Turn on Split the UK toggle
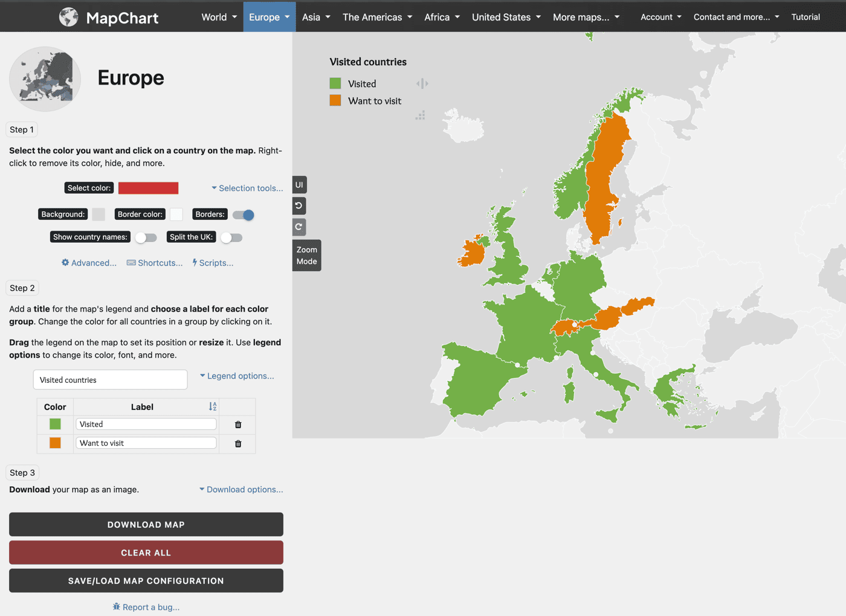This screenshot has height=616, width=846. click(231, 237)
